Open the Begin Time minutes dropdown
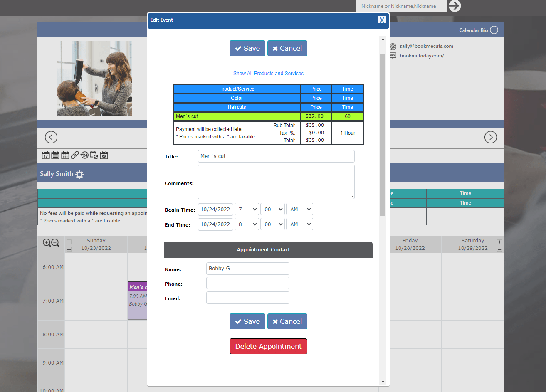This screenshot has width=546, height=392. (272, 210)
